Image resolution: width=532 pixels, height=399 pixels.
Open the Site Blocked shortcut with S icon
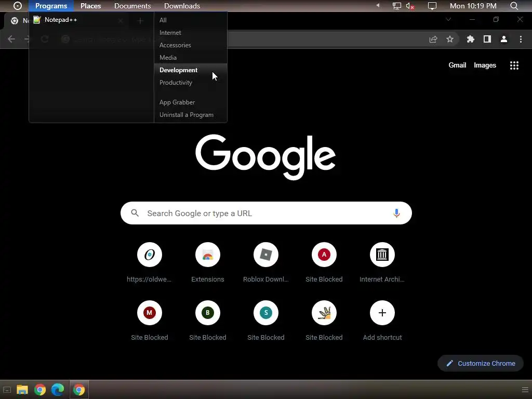tap(265, 321)
